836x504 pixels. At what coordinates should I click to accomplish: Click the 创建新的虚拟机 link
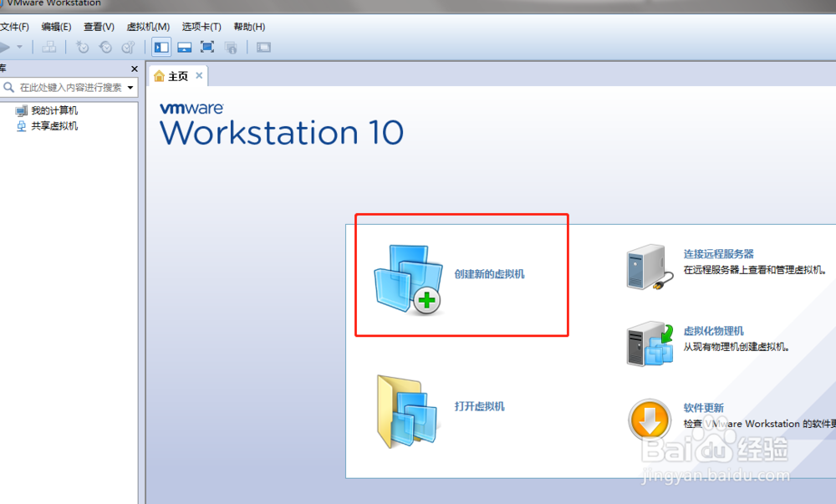pyautogui.click(x=489, y=274)
